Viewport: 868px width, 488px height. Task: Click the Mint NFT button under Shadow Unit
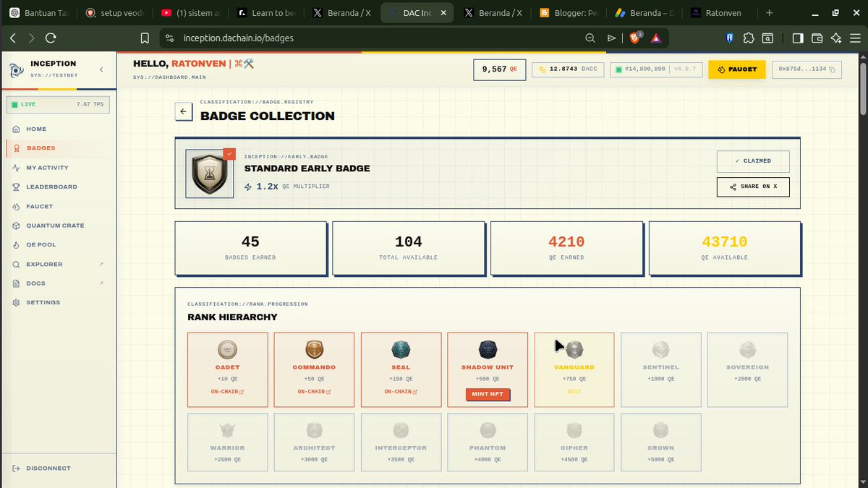point(488,394)
